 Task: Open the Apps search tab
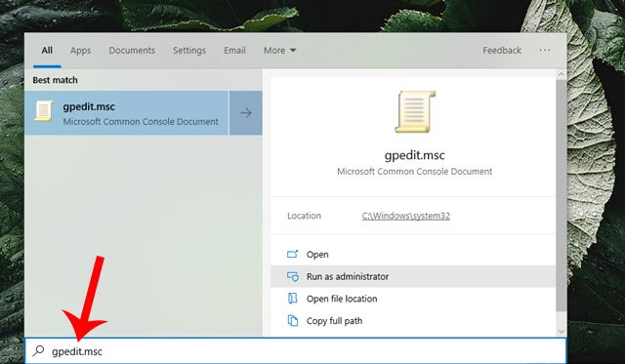pos(80,50)
